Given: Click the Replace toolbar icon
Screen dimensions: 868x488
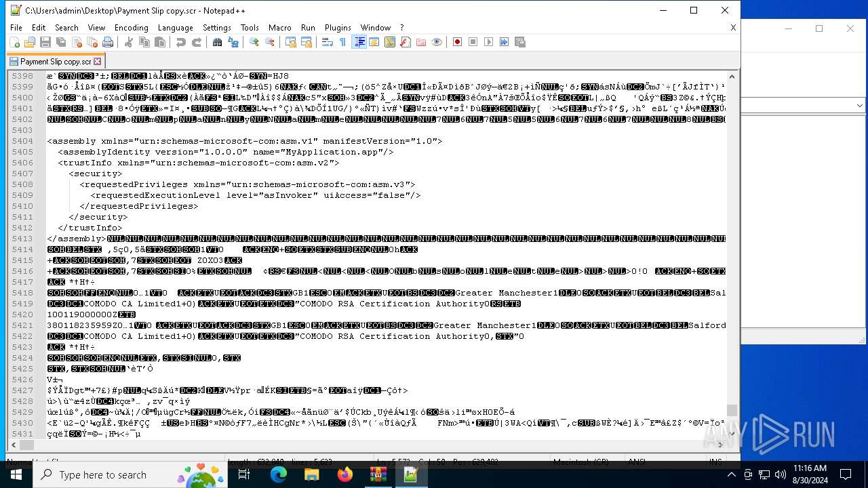Looking at the screenshot, I should tap(233, 42).
